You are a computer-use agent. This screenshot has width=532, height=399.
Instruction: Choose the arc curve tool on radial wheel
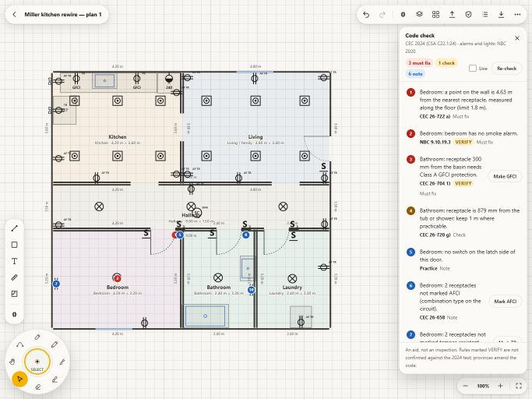coord(19,344)
